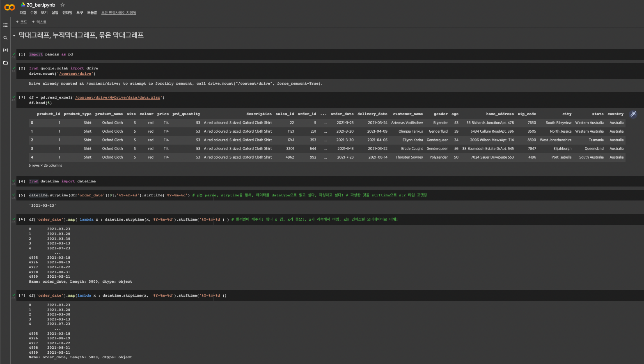
Task: Add a code cell with + 코드
Action: pyautogui.click(x=21, y=22)
